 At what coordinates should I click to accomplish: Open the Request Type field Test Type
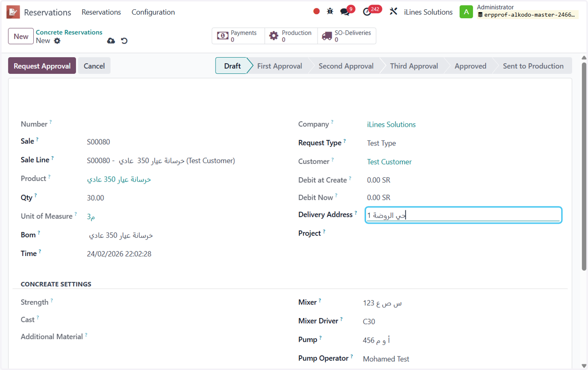coord(381,143)
